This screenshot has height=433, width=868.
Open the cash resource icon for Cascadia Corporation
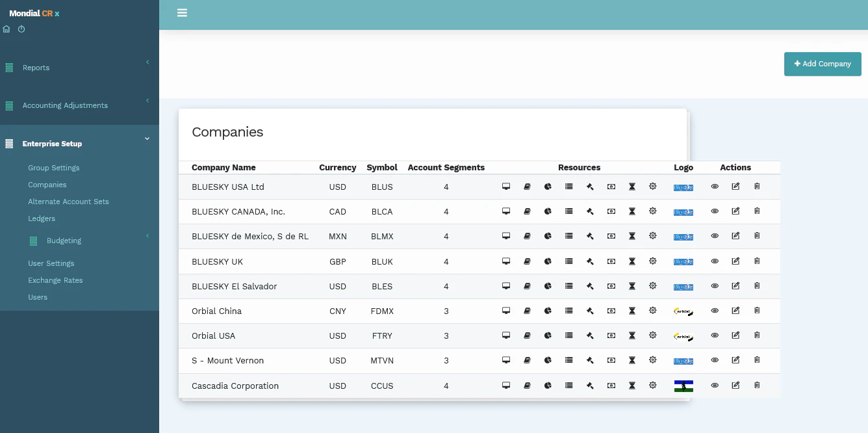611,385
